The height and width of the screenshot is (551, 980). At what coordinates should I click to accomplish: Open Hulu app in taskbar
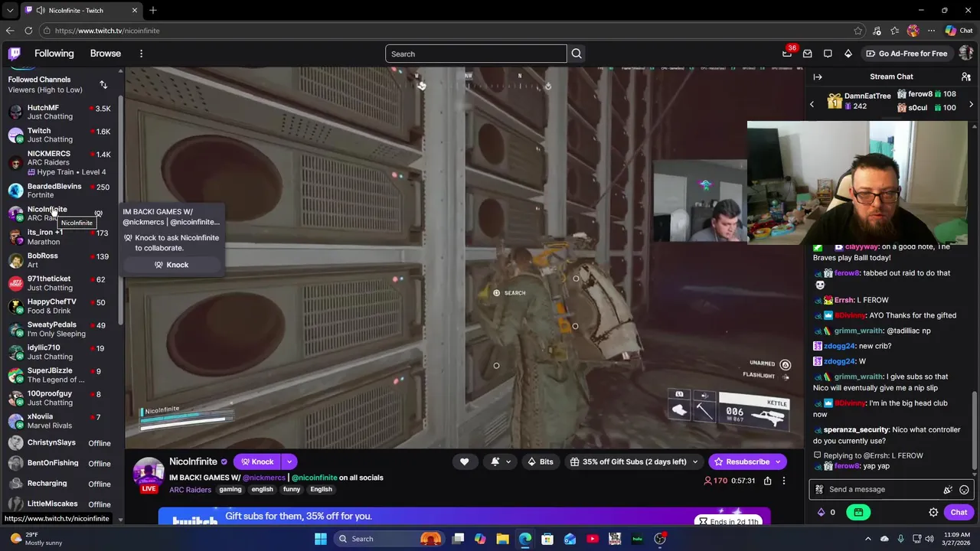coord(637,539)
